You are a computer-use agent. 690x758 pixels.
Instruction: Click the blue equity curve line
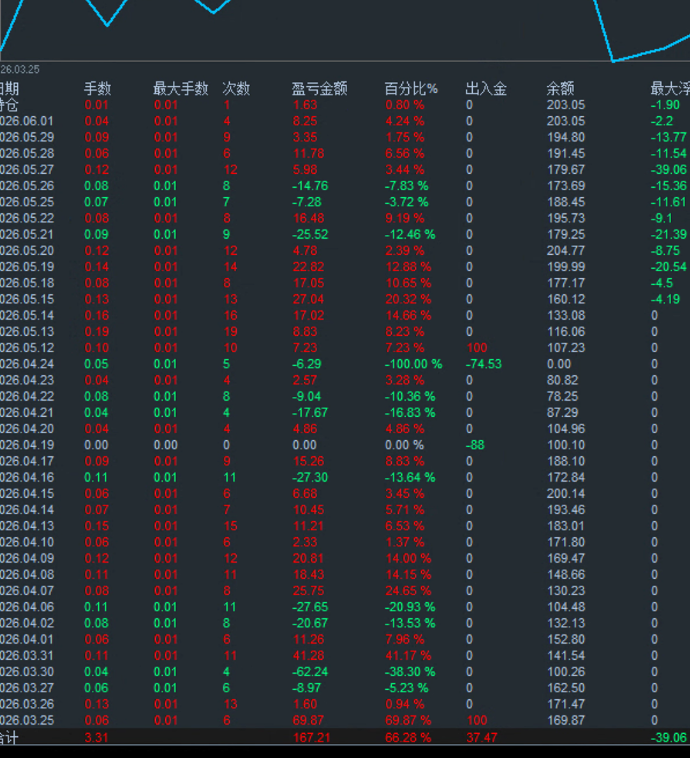(x=638, y=55)
